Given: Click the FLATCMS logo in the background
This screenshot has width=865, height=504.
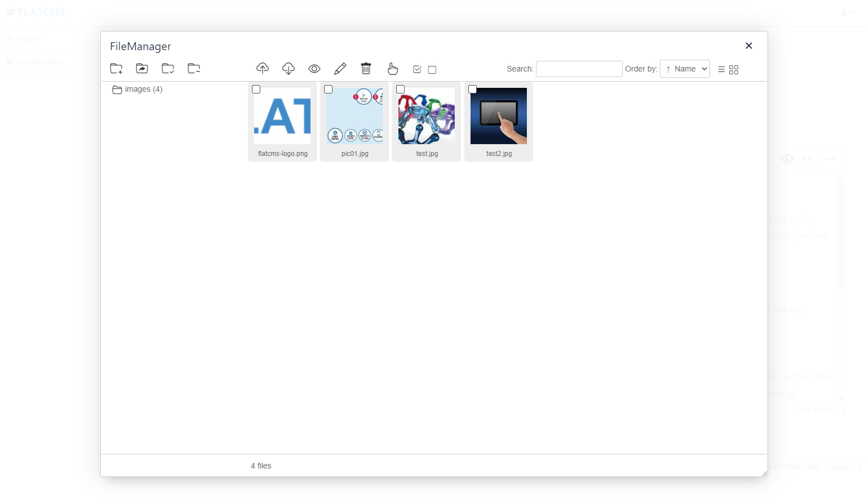Looking at the screenshot, I should pos(35,12).
